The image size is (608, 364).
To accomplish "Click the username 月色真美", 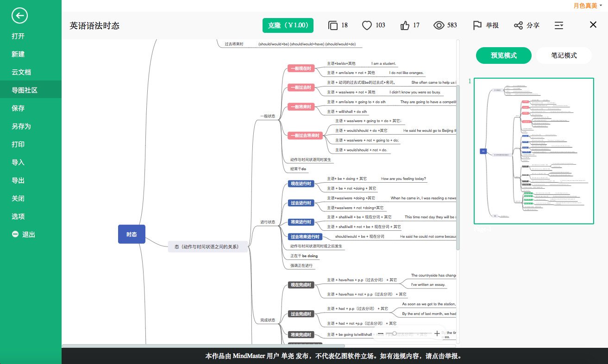I will 585,6.
